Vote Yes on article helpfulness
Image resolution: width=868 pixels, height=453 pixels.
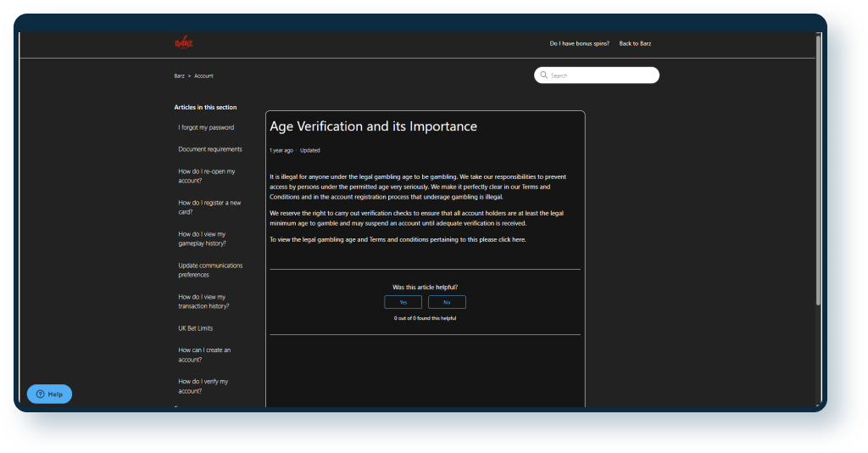click(x=403, y=302)
